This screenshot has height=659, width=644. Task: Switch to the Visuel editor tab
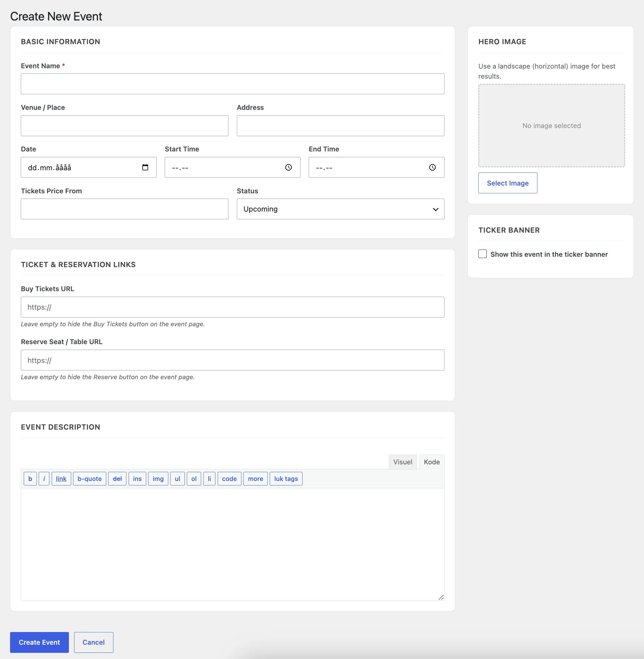tap(403, 462)
